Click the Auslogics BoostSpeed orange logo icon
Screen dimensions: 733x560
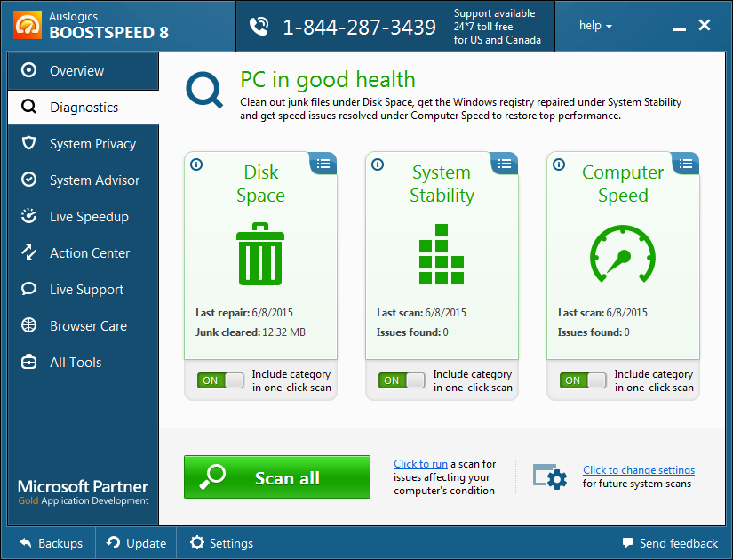pyautogui.click(x=28, y=25)
